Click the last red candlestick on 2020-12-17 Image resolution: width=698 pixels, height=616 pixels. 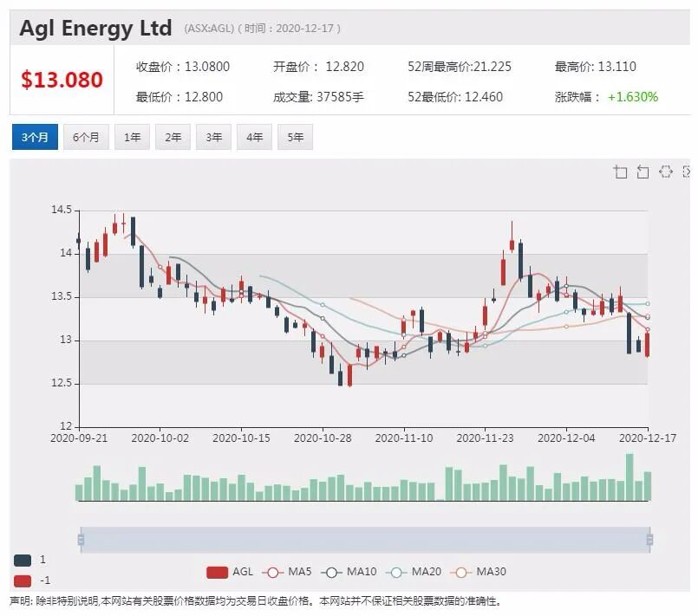pyautogui.click(x=647, y=344)
